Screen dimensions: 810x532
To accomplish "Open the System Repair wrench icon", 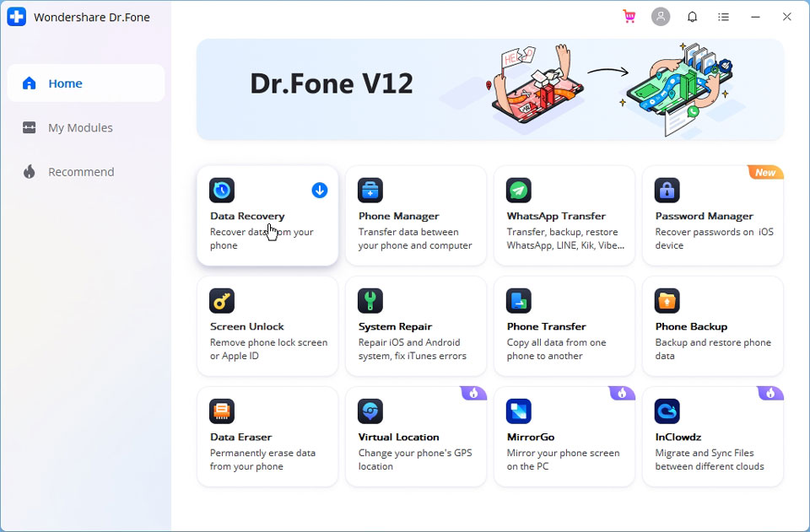I will (x=370, y=301).
